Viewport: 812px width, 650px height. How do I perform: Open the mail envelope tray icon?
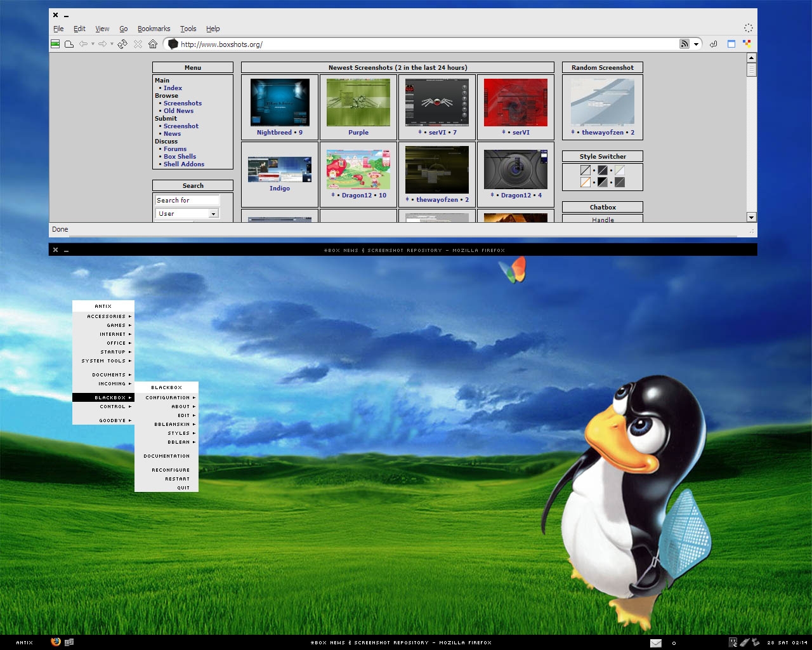(x=656, y=643)
